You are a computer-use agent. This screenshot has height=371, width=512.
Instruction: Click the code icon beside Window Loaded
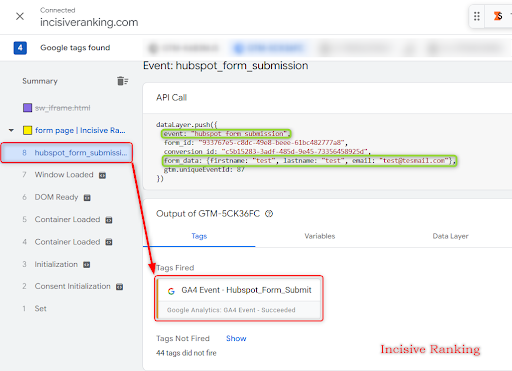pos(102,175)
